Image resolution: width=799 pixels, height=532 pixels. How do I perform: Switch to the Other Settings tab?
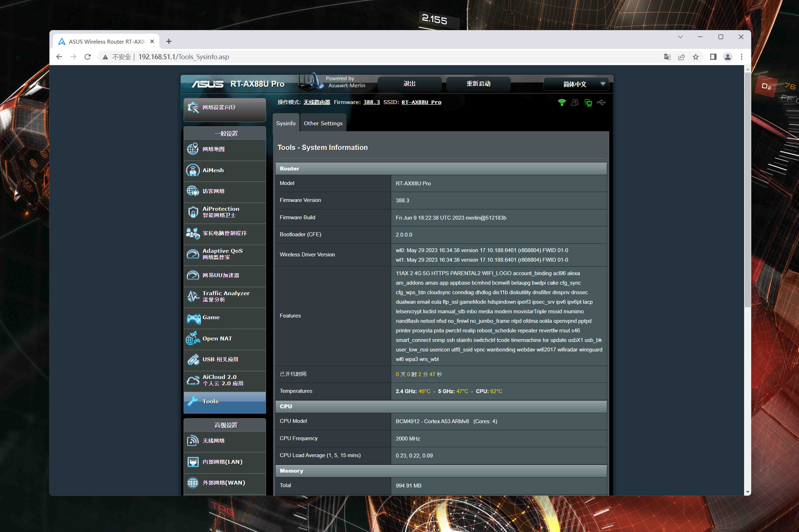pos(323,124)
